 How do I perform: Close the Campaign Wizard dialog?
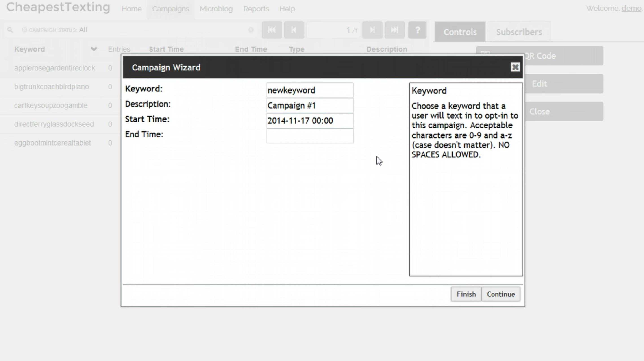pos(515,67)
